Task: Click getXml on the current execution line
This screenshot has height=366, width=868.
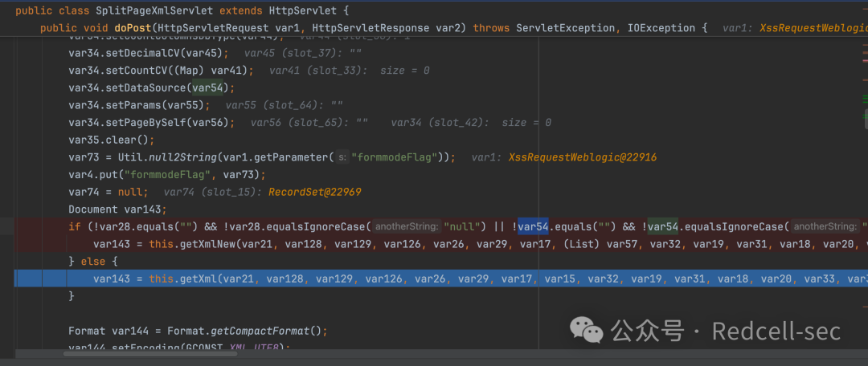Action: (195, 279)
